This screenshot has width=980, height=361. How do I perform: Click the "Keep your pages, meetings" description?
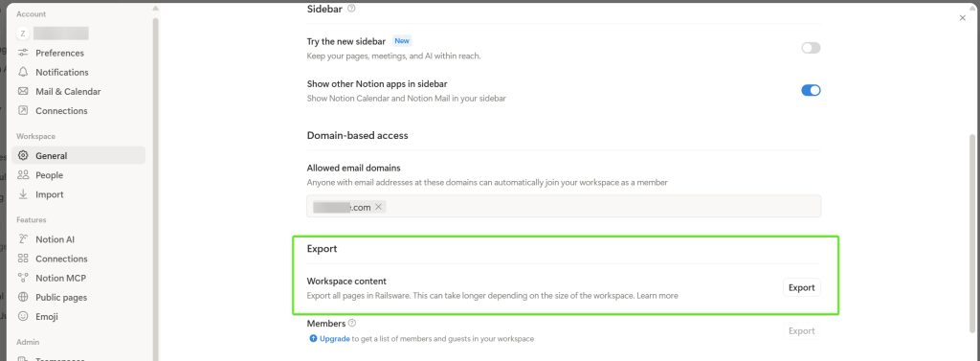(393, 56)
